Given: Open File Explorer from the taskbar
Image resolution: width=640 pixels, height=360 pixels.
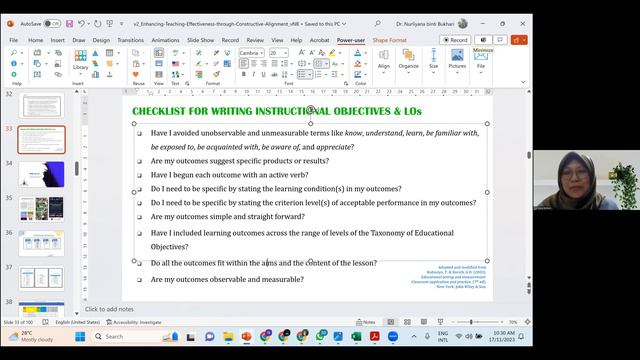Looking at the screenshot, I should (228, 336).
